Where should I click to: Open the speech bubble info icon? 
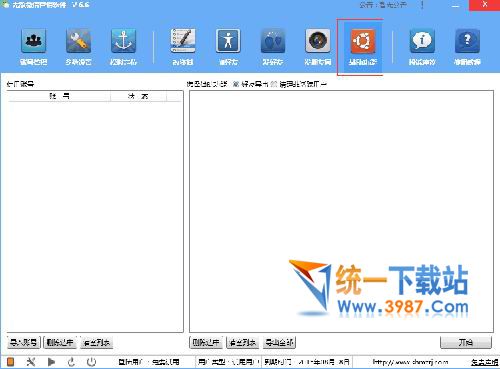(422, 41)
